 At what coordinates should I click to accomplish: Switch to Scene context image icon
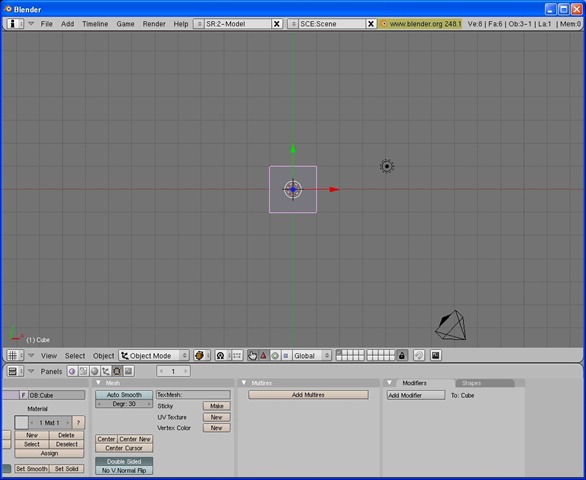[x=128, y=371]
